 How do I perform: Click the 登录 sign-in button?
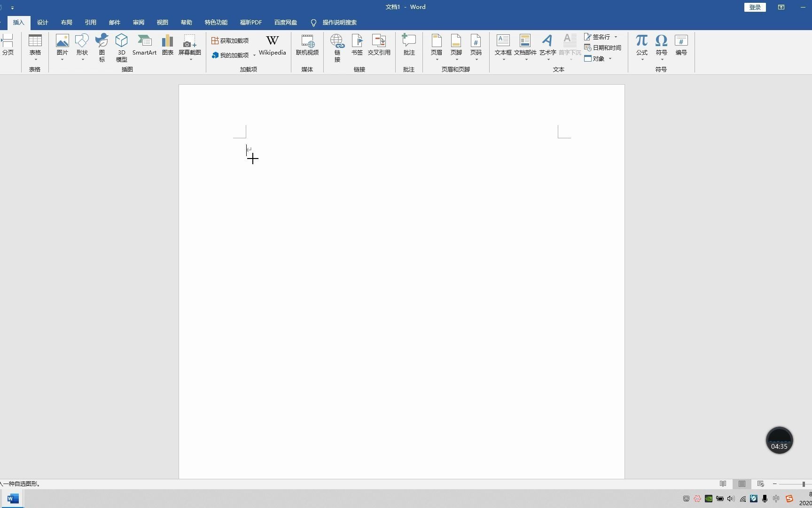click(755, 7)
